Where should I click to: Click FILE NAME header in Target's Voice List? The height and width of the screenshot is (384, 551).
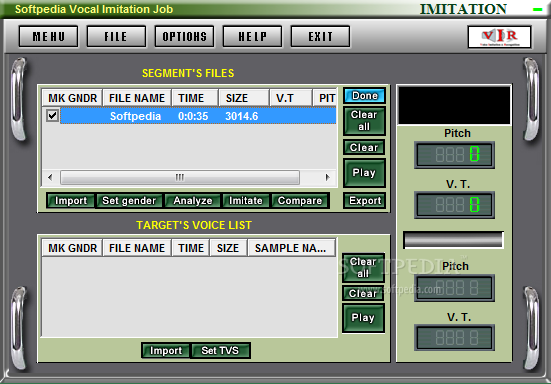click(x=137, y=248)
